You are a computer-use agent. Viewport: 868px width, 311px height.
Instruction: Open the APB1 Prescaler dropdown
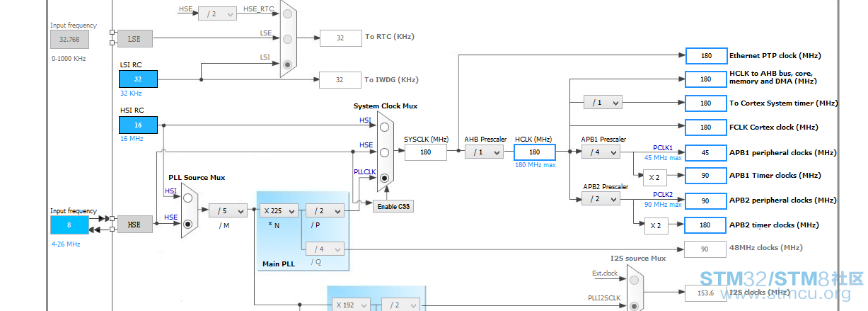[601, 152]
